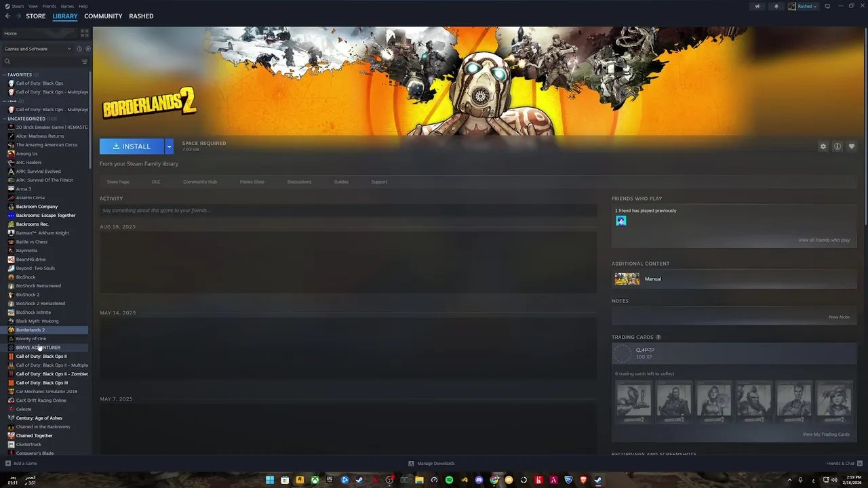Open the Store Page link

click(118, 182)
